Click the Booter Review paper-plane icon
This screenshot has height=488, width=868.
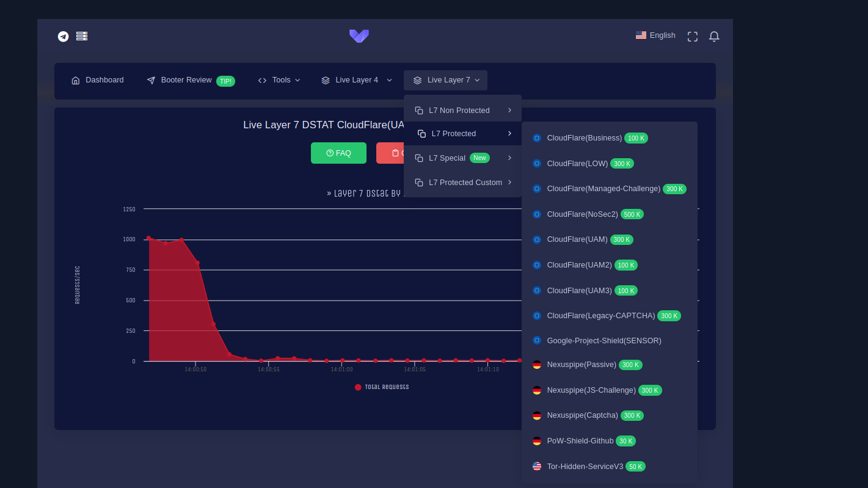[151, 80]
